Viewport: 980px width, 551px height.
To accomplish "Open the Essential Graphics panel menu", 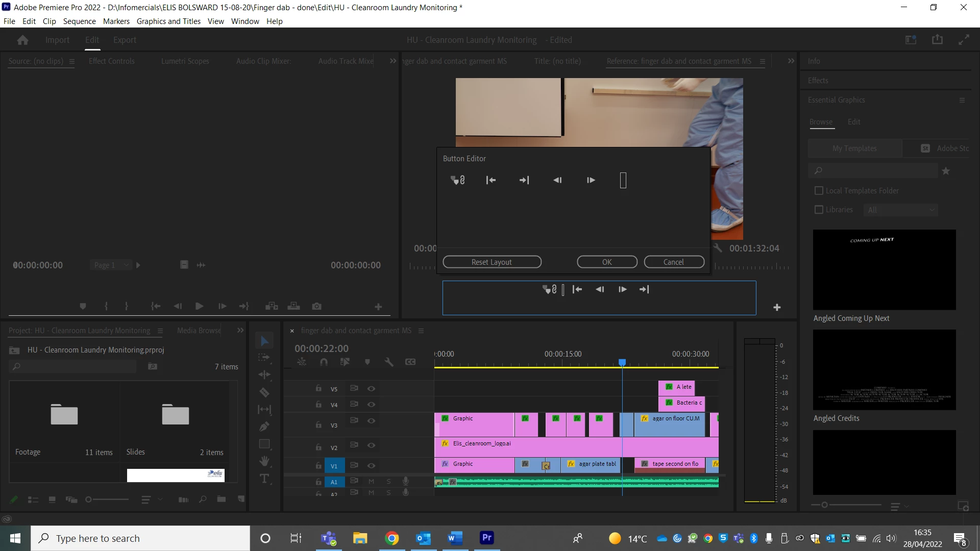I will 962,100.
